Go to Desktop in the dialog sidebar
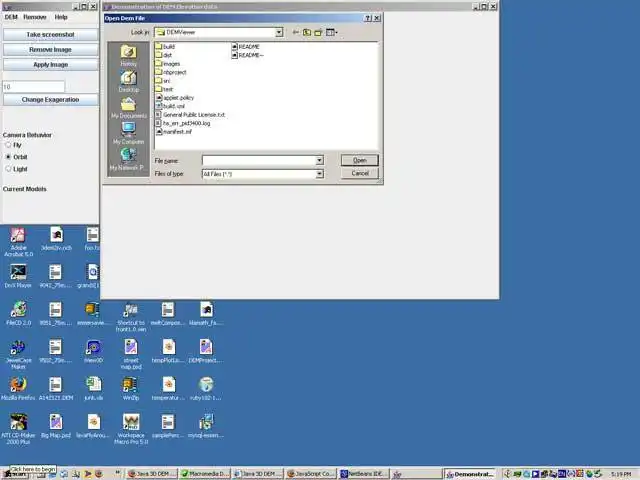The image size is (640, 480). point(128,82)
